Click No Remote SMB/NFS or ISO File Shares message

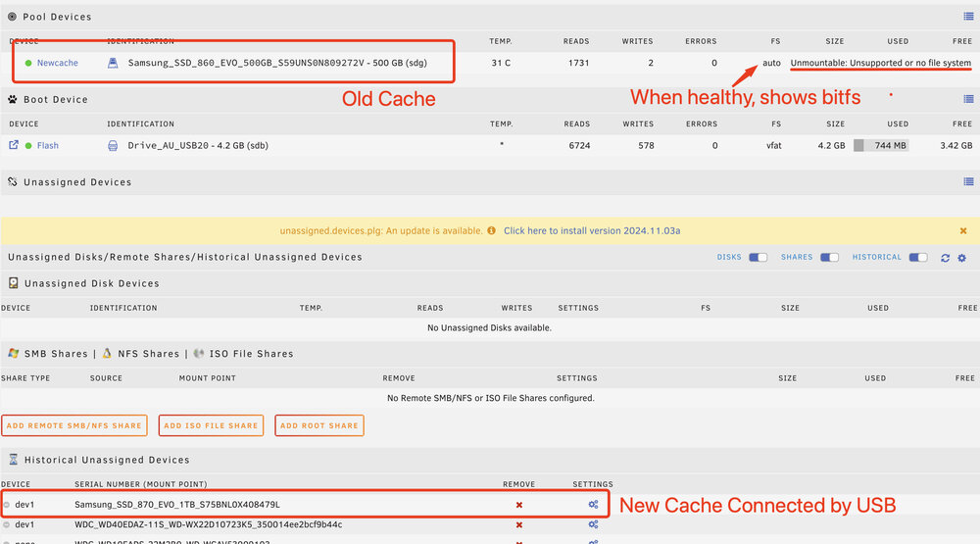[491, 398]
